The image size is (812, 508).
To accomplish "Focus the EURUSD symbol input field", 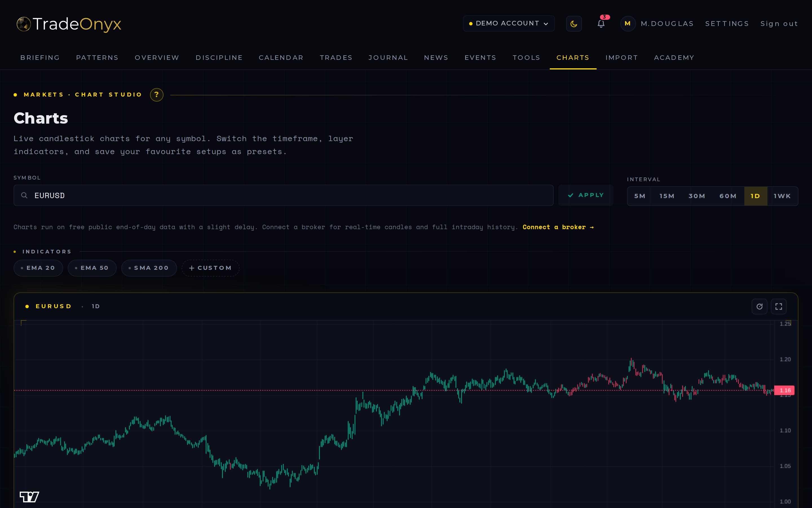I will click(284, 195).
